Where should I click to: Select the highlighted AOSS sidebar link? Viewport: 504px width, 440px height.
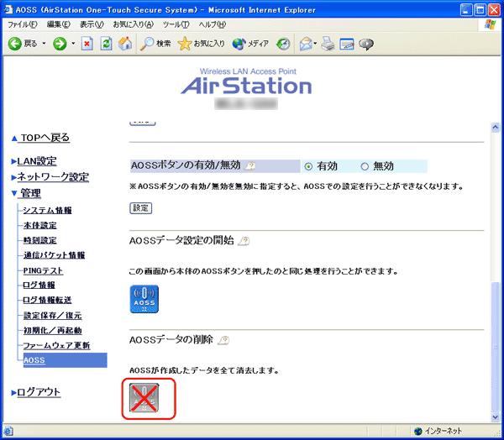point(34,360)
